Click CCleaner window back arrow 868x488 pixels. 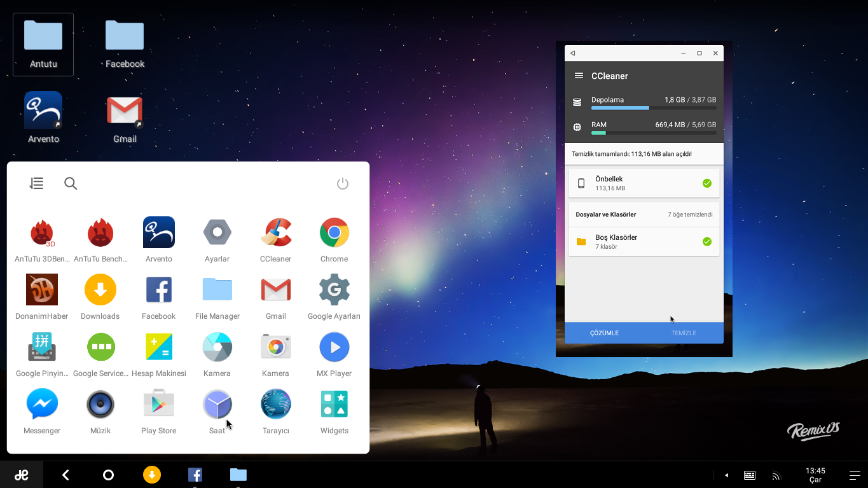(x=573, y=53)
